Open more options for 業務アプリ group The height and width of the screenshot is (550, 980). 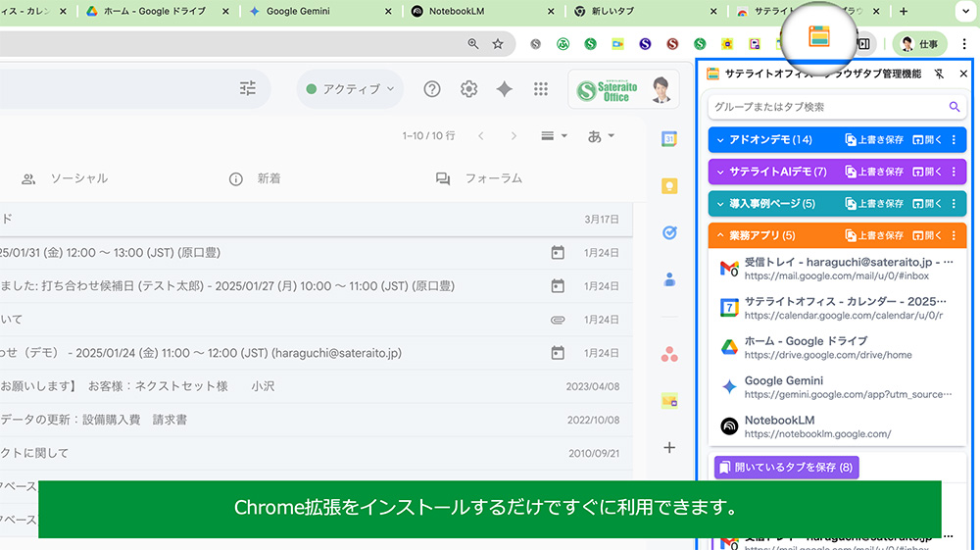[954, 235]
